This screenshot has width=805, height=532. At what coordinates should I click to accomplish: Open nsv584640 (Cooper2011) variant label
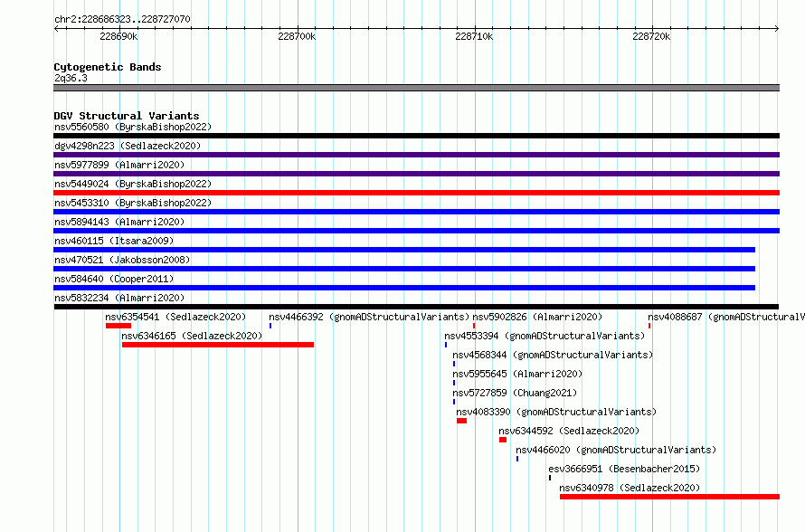(114, 279)
